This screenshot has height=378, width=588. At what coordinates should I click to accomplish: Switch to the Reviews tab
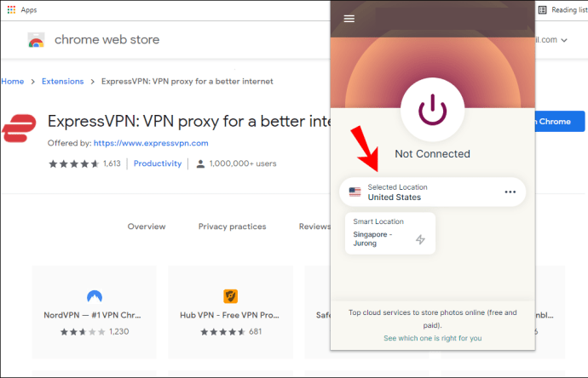click(314, 226)
